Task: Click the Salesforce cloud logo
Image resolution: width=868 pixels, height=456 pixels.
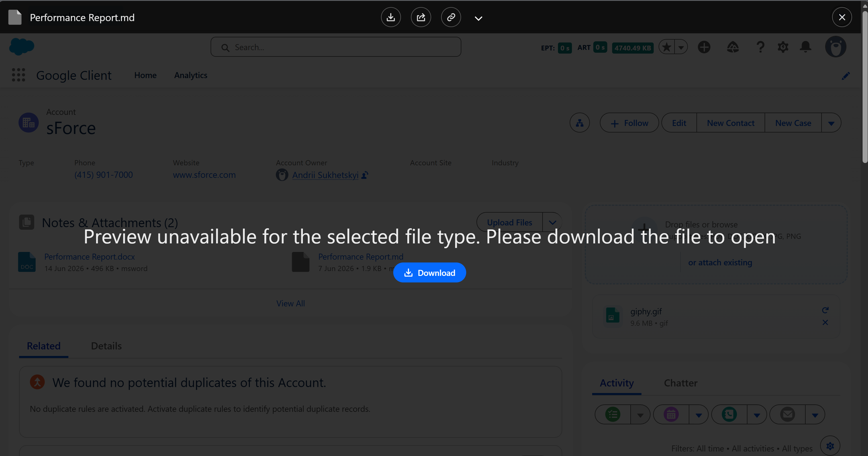Action: point(22,46)
